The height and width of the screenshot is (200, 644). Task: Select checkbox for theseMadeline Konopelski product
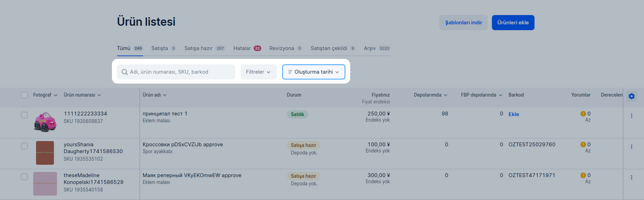click(24, 177)
